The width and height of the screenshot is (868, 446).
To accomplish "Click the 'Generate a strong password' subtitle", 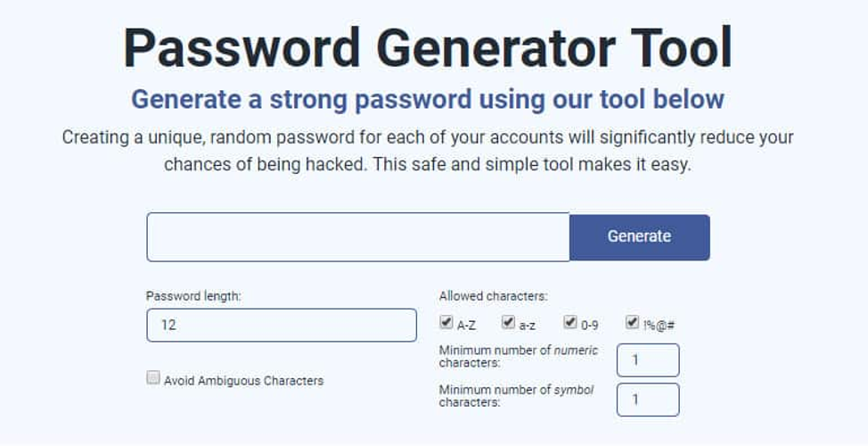I will pyautogui.click(x=427, y=99).
